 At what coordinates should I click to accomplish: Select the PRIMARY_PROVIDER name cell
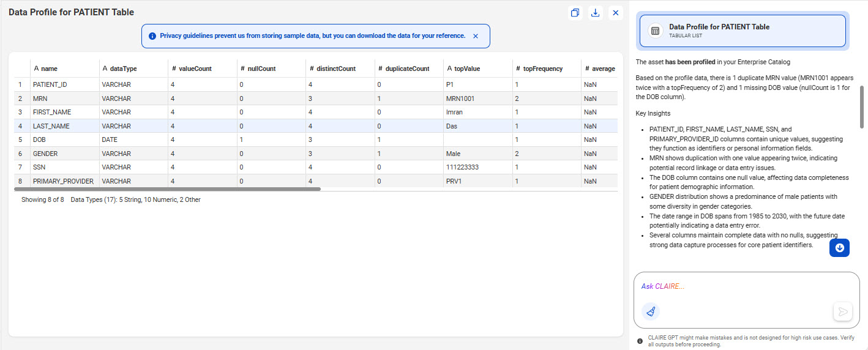tap(64, 181)
